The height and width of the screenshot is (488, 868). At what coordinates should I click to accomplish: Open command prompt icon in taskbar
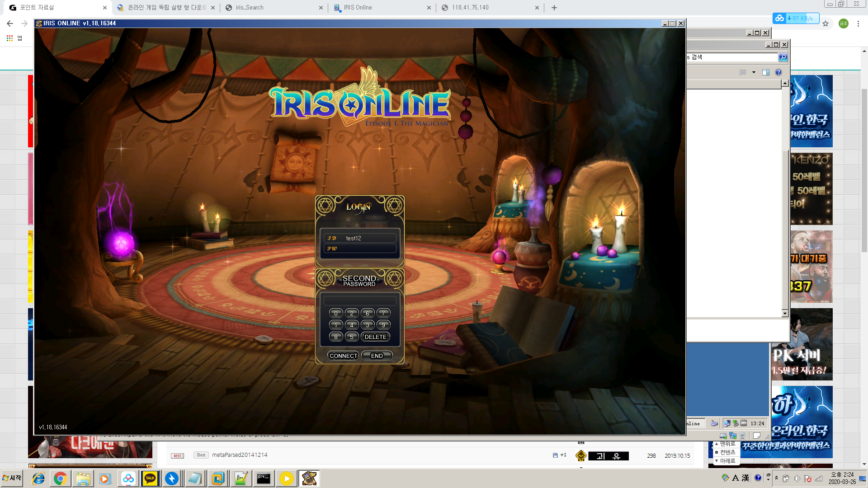[263, 478]
